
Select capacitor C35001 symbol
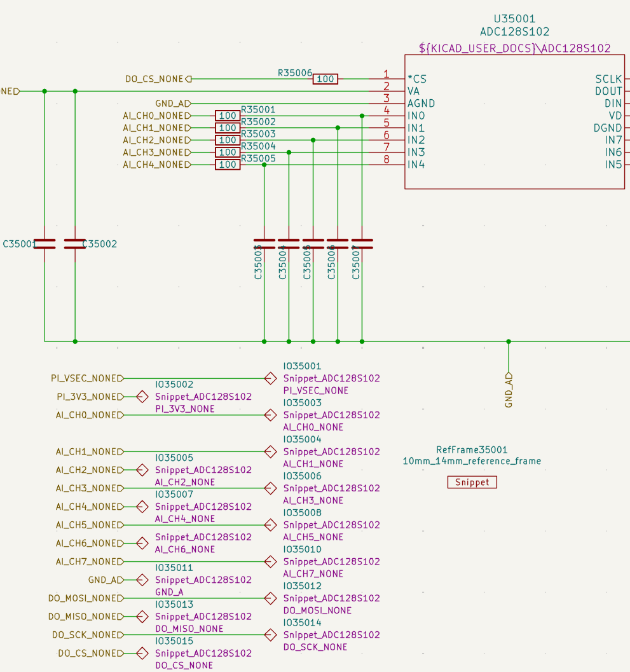[45, 243]
